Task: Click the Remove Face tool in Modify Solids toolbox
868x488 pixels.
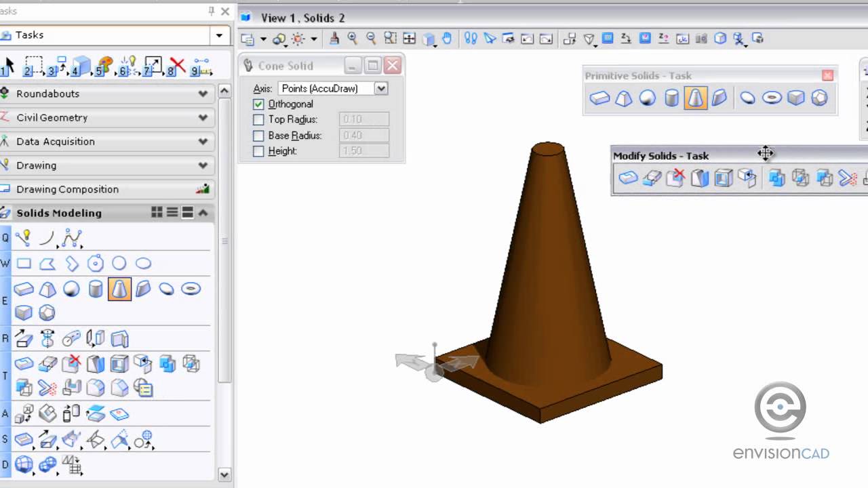Action: [675, 178]
